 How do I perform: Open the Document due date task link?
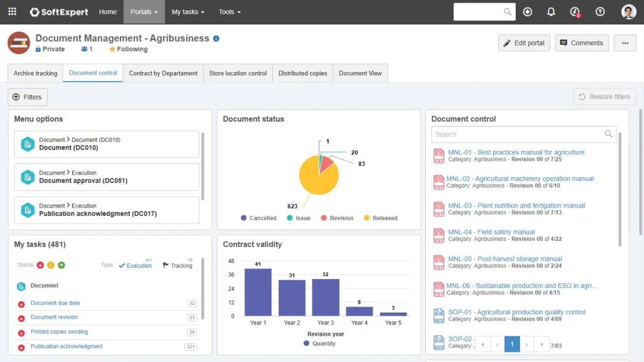55,303
